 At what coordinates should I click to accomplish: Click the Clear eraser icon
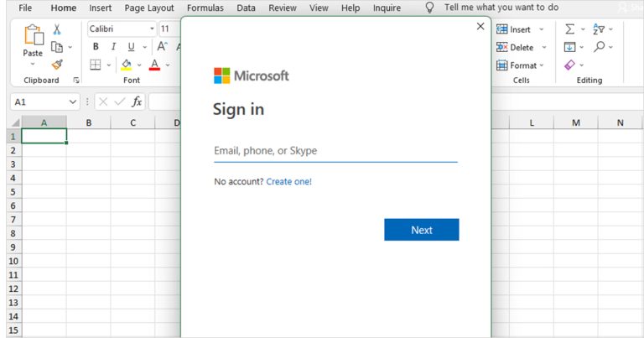[570, 65]
